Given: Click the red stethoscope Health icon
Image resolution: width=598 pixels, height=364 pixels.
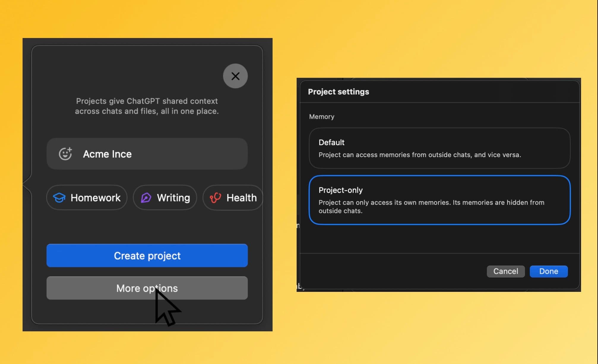Looking at the screenshot, I should pyautogui.click(x=215, y=198).
